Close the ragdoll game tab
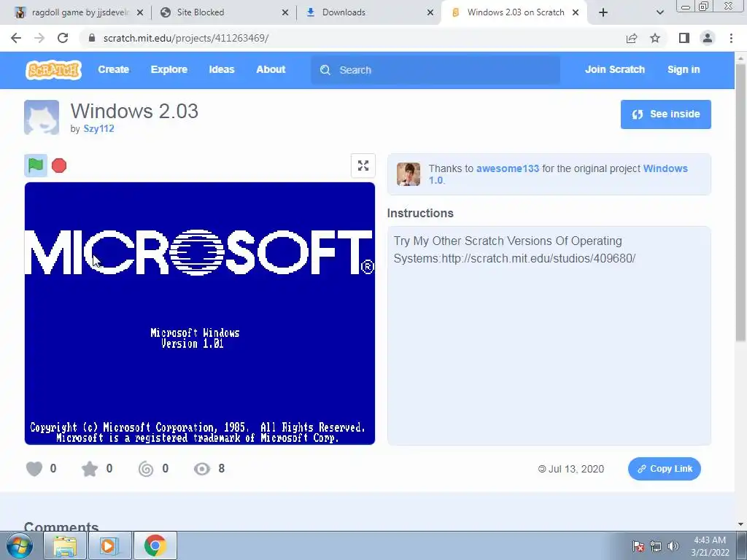747x560 pixels. tap(140, 13)
